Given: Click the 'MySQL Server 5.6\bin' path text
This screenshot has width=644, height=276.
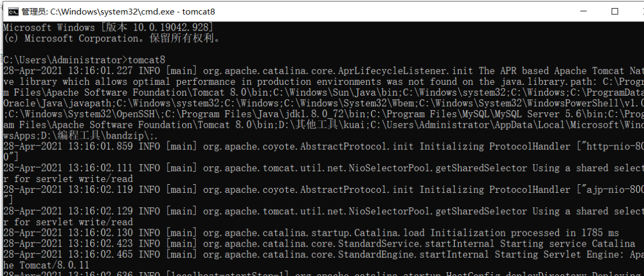Looking at the screenshot, I should point(536,114).
